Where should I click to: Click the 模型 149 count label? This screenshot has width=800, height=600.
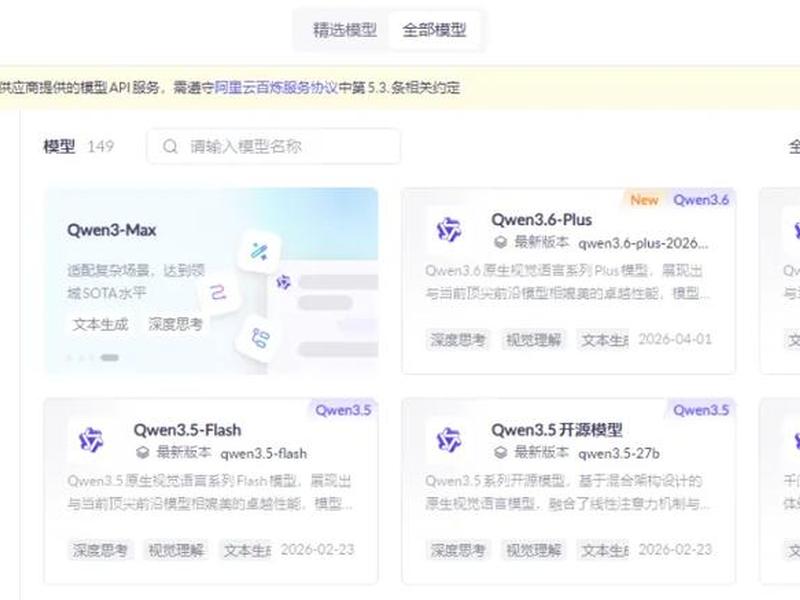79,146
